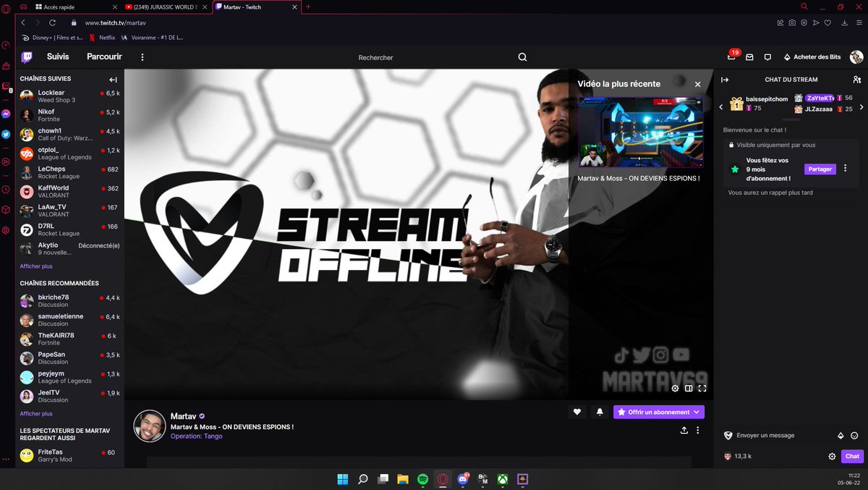
Task: Switch to the Accès rapide tab
Action: tap(75, 7)
